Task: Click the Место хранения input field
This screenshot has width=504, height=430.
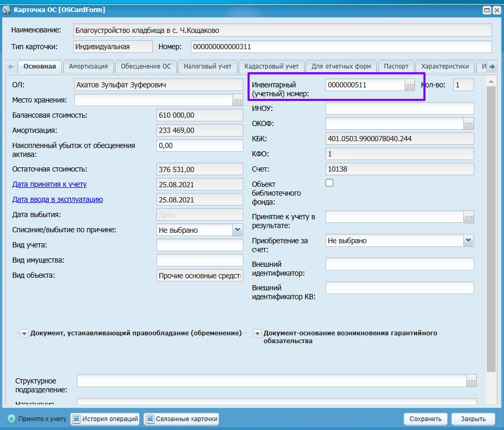Action: point(153,100)
